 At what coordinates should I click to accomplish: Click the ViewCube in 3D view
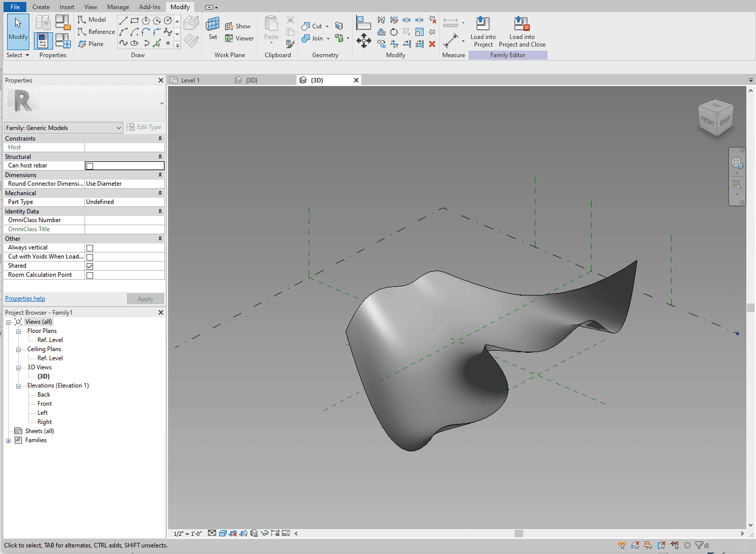coord(715,118)
